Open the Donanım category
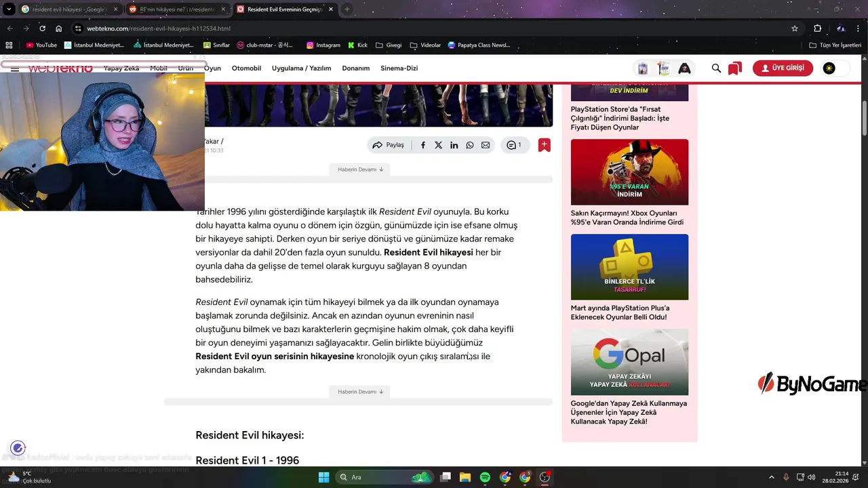This screenshot has width=868, height=488. click(x=356, y=68)
